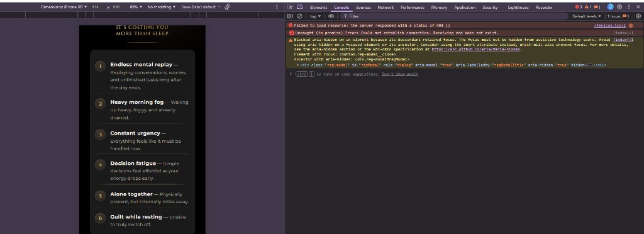
Task: Rotate the device orientation icon
Action: (x=228, y=7)
